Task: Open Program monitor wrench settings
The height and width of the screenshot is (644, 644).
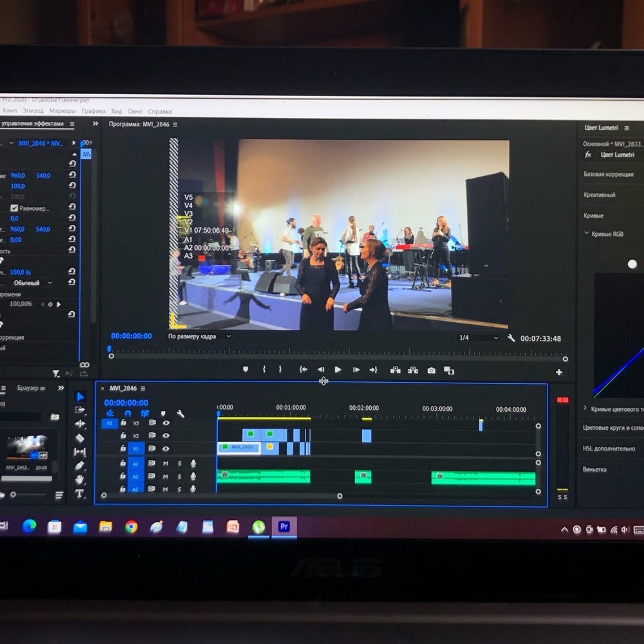Action: click(x=511, y=338)
